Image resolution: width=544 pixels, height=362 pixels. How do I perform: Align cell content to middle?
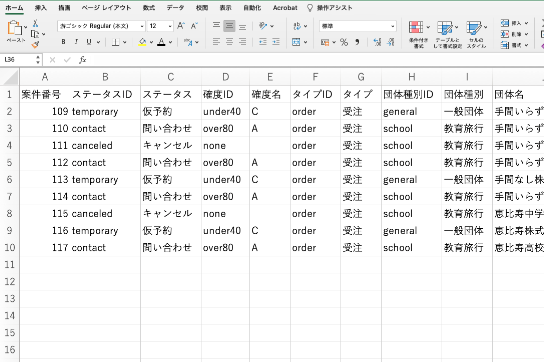229,26
